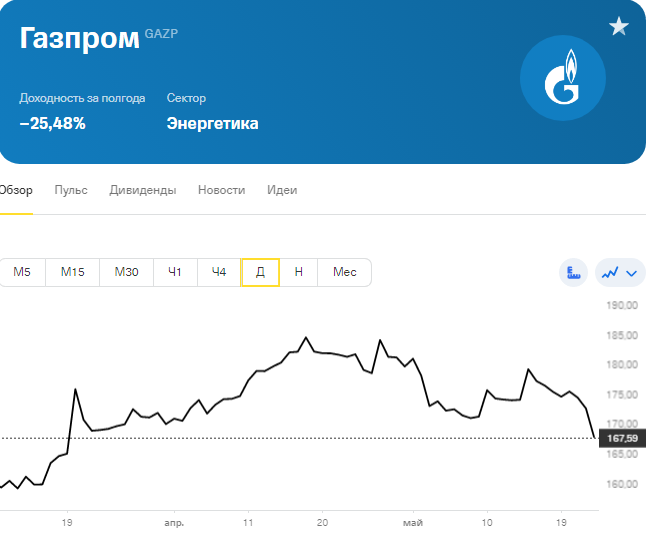Viewport: 647px width, 539px height.
Task: Open the Пульс tab
Action: click(71, 190)
